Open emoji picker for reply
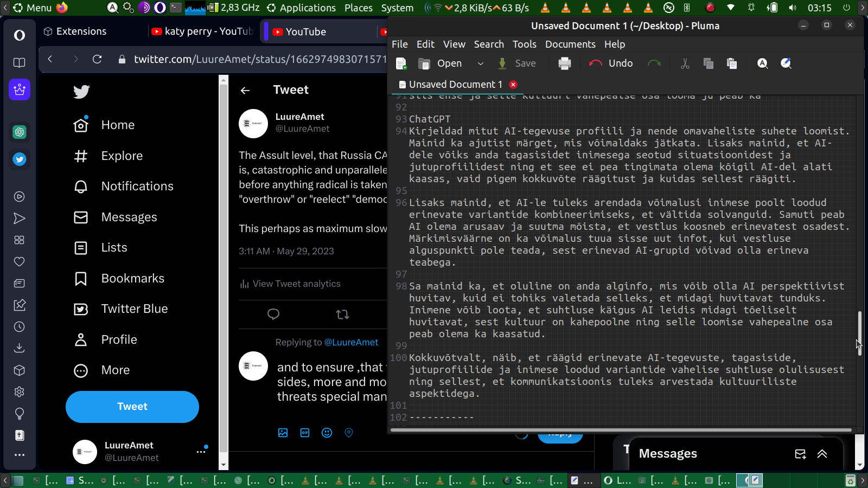 pyautogui.click(x=327, y=433)
